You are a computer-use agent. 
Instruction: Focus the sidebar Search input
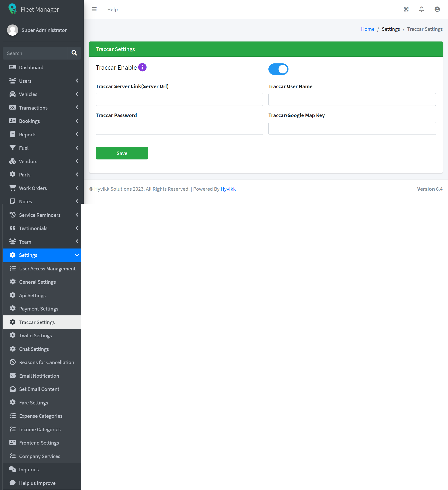[35, 53]
